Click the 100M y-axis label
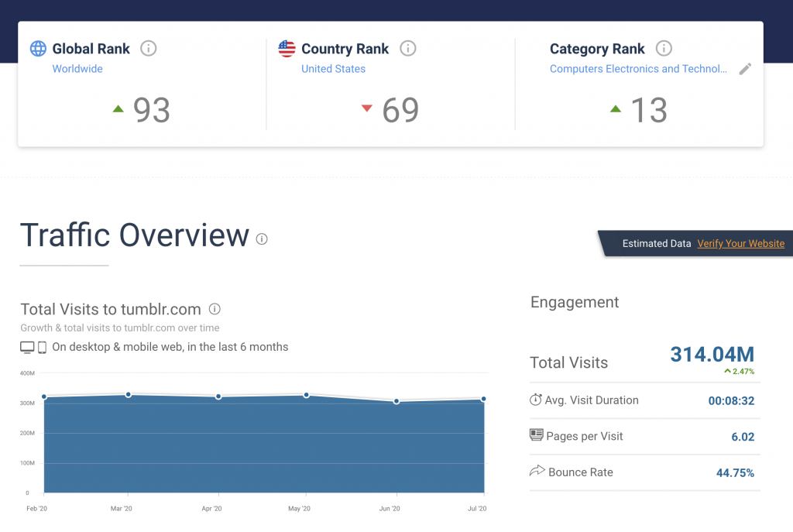793x532 pixels. click(x=27, y=463)
